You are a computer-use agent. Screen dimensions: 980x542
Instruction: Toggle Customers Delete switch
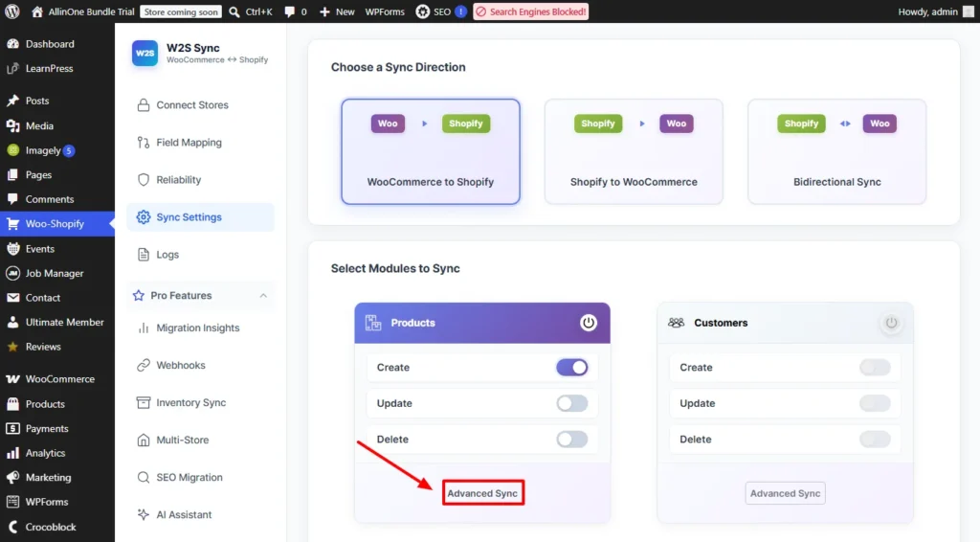tap(875, 439)
